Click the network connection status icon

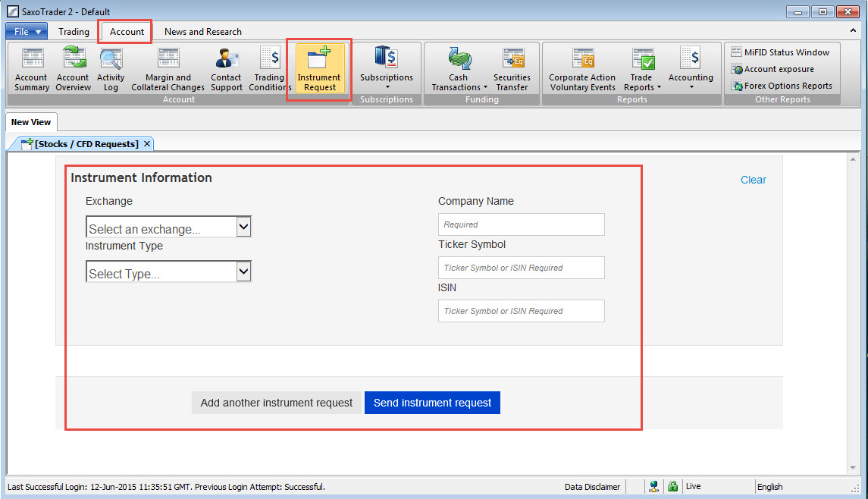coord(653,486)
